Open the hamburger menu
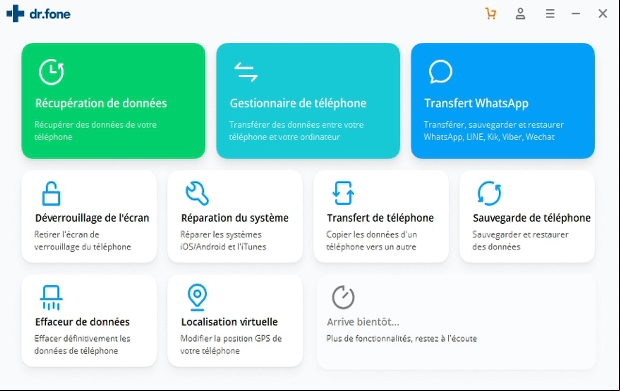Screen dimensions: 620x391 550,14
